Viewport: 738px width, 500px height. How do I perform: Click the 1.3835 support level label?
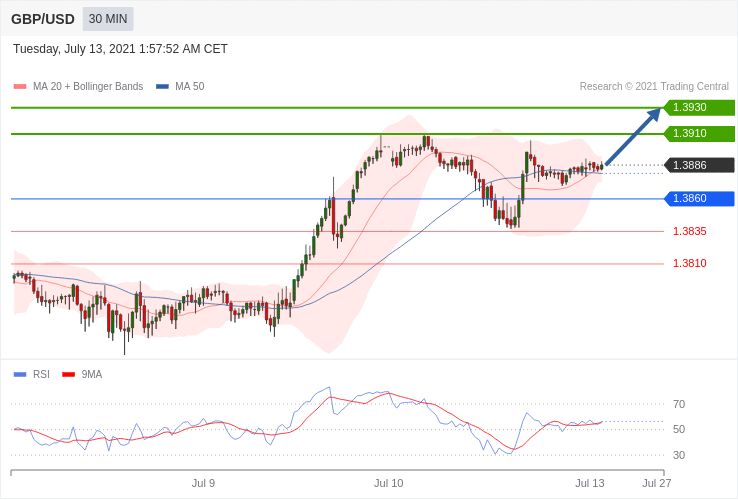[690, 231]
